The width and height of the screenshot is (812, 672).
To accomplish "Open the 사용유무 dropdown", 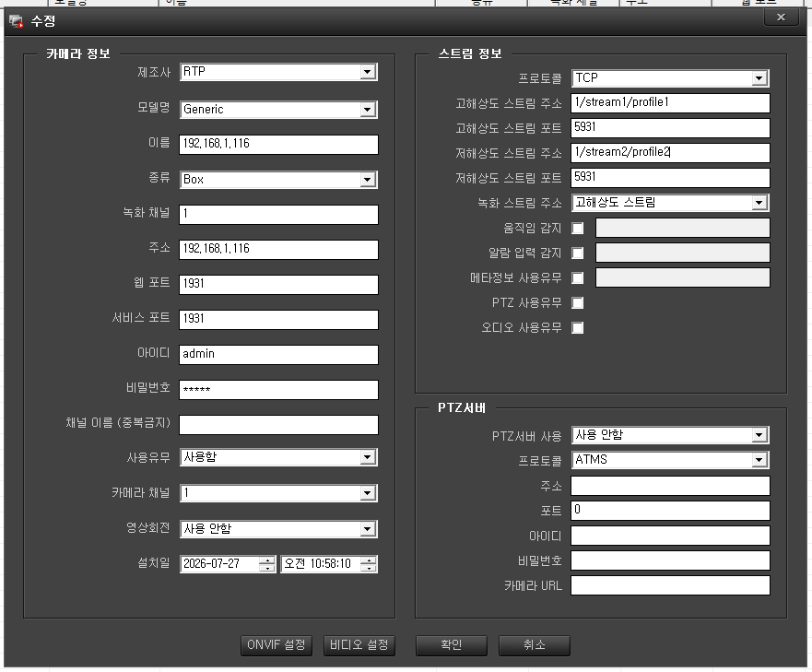I will point(368,457).
